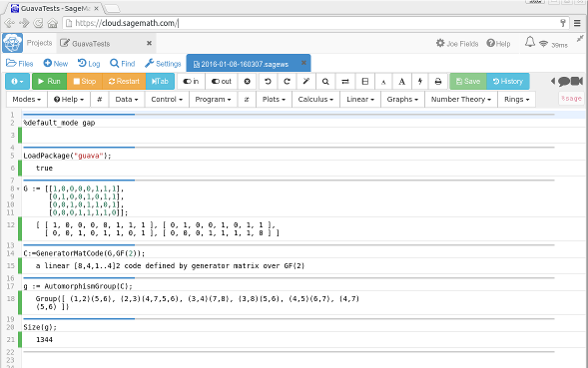
Task: Undo the last edit
Action: click(268, 82)
